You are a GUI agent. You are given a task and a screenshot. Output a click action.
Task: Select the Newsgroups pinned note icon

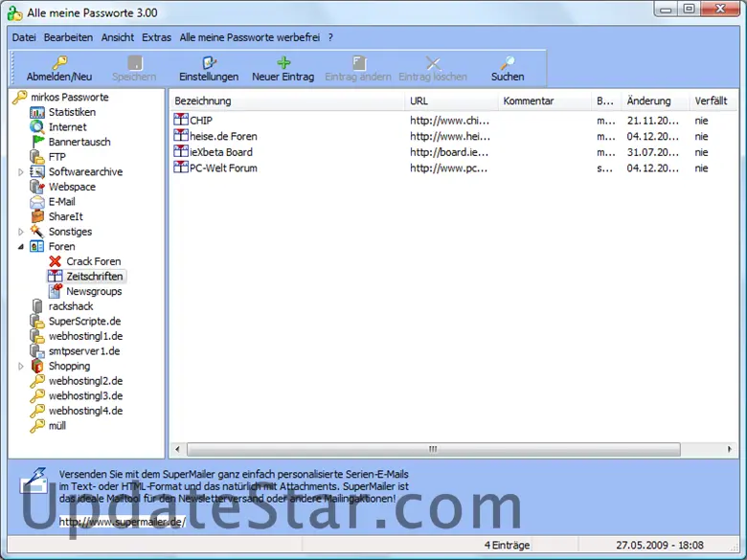point(56,291)
